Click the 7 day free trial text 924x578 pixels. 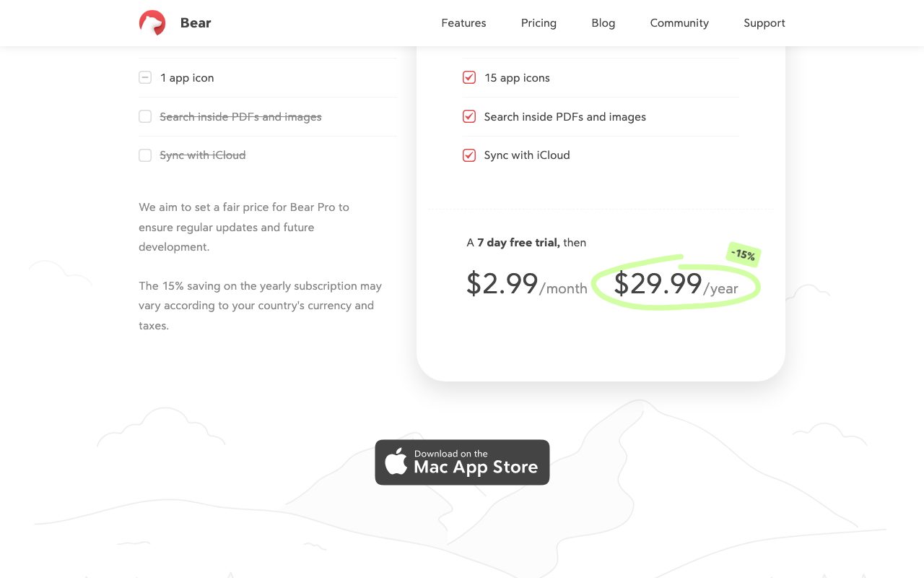[518, 243]
